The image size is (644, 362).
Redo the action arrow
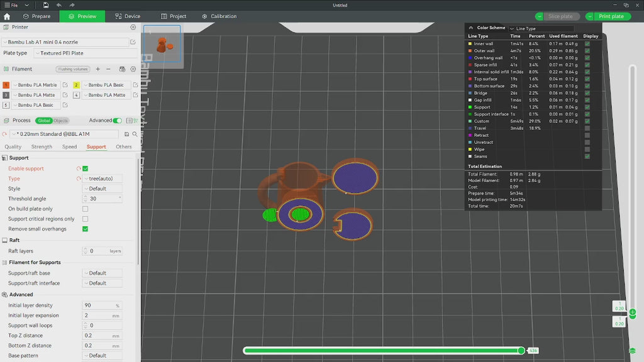(72, 5)
